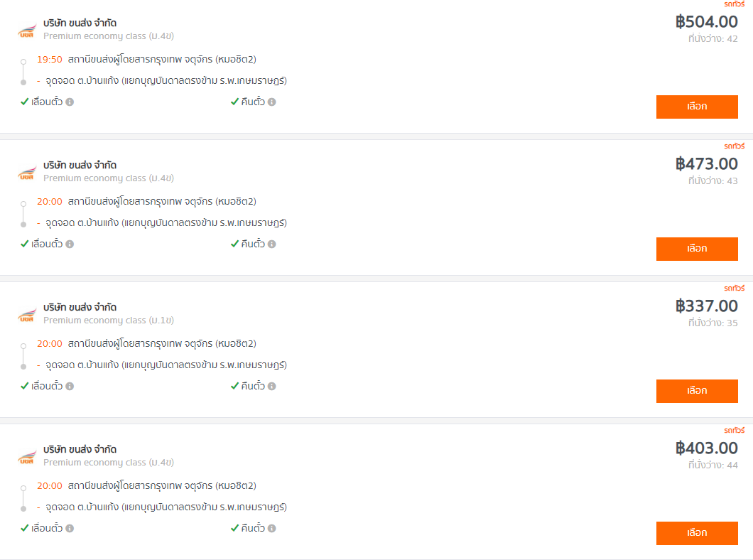The width and height of the screenshot is (753, 560).
Task: View คืนตั๋ว info icon on ฿403.00 trip
Action: (272, 528)
